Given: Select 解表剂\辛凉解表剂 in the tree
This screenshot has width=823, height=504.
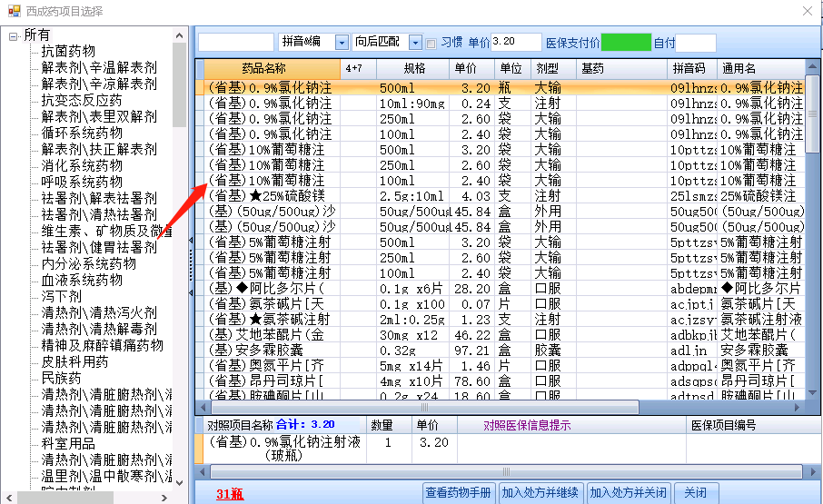Looking at the screenshot, I should click(x=99, y=84).
